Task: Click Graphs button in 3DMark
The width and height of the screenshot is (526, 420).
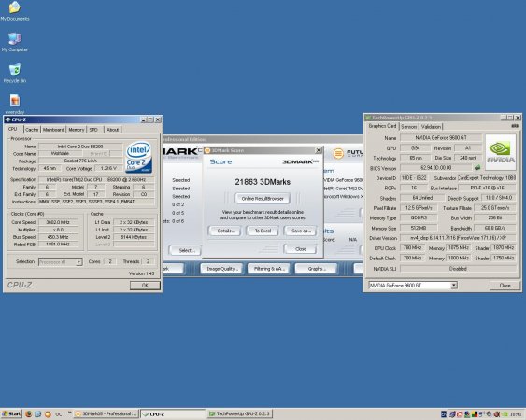Action: pyautogui.click(x=316, y=269)
